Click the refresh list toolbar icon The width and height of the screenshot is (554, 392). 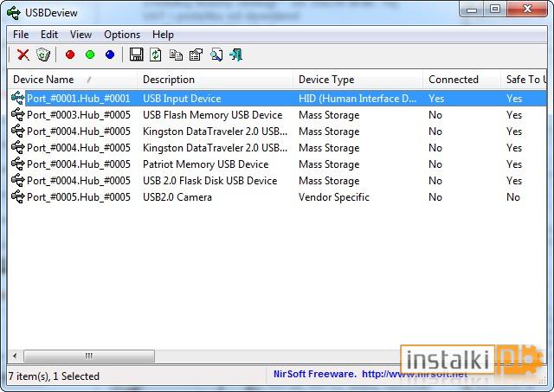pos(156,55)
